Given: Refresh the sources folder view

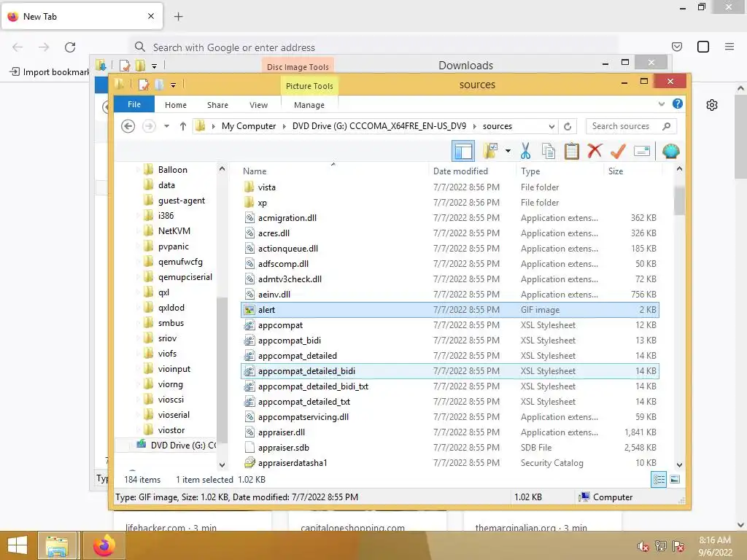Looking at the screenshot, I should click(568, 126).
